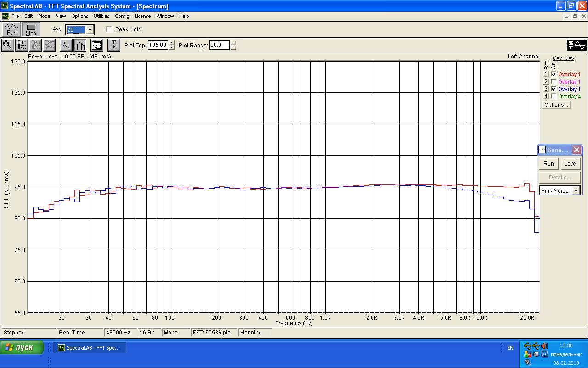The height and width of the screenshot is (368, 588).
Task: Open the Avg averaging dropdown
Action: [90, 30]
